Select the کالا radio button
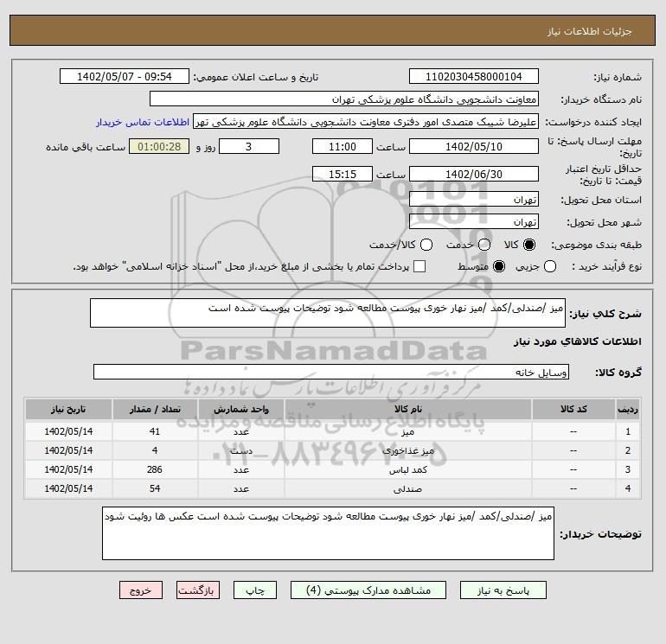The width and height of the screenshot is (666, 644). (529, 245)
